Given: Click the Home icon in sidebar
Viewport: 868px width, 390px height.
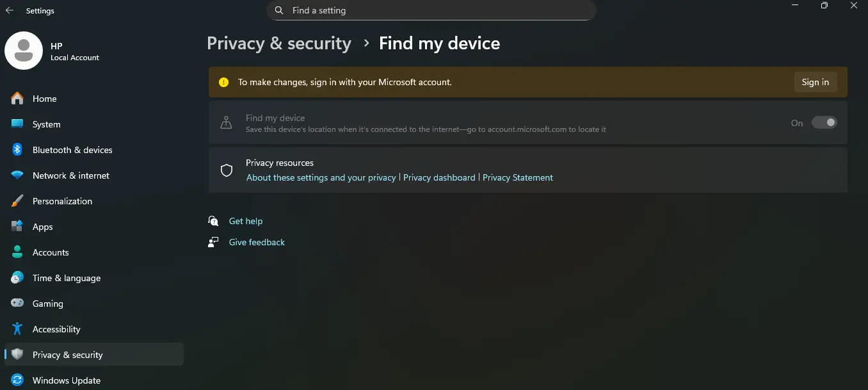Looking at the screenshot, I should pyautogui.click(x=17, y=99).
